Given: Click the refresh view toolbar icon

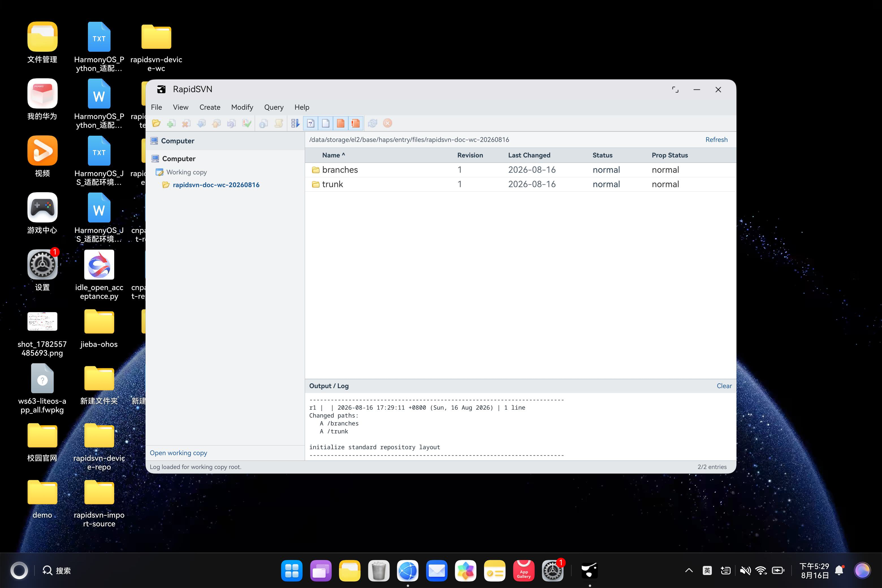Looking at the screenshot, I should pyautogui.click(x=372, y=123).
